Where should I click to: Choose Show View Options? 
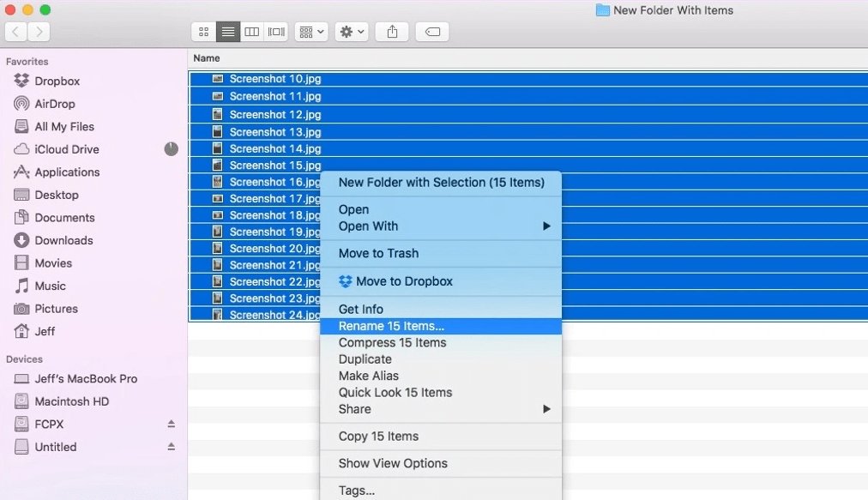pos(441,463)
